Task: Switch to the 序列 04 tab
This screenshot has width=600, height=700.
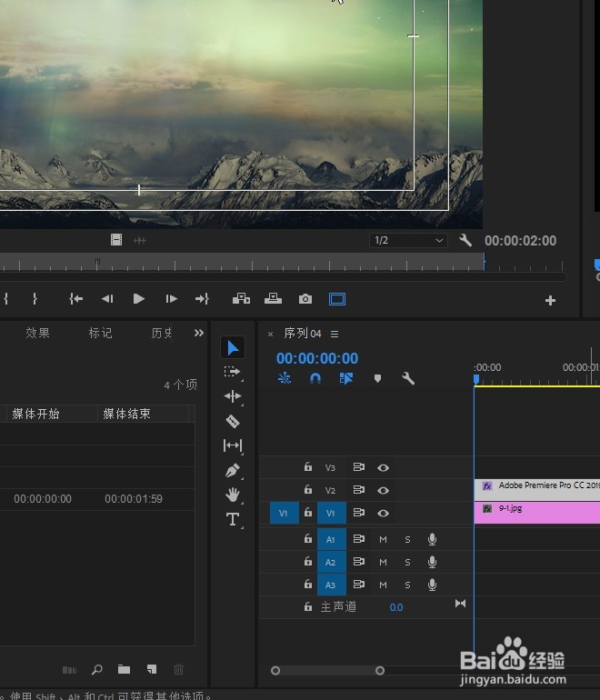Action: pyautogui.click(x=302, y=334)
